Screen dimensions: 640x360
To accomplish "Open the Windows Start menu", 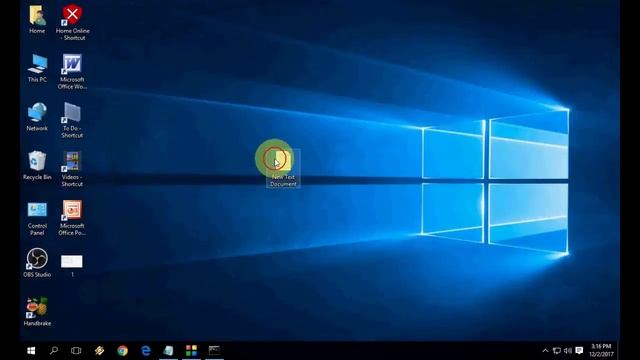I will pyautogui.click(x=31, y=351).
